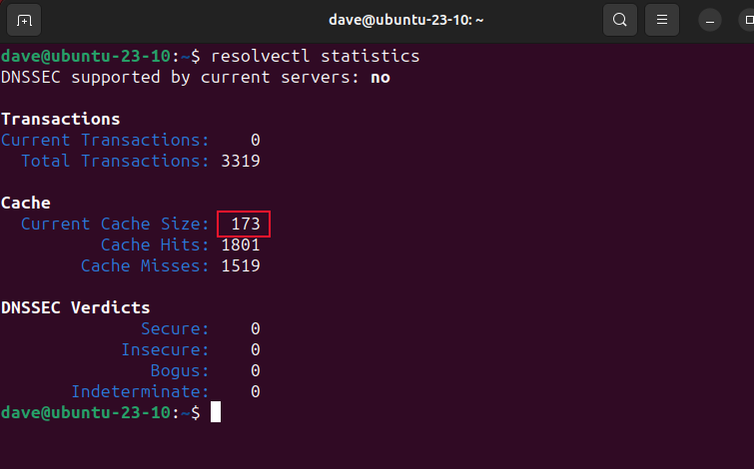The height and width of the screenshot is (469, 754).
Task: Open the hamburger main menu
Action: [x=660, y=20]
